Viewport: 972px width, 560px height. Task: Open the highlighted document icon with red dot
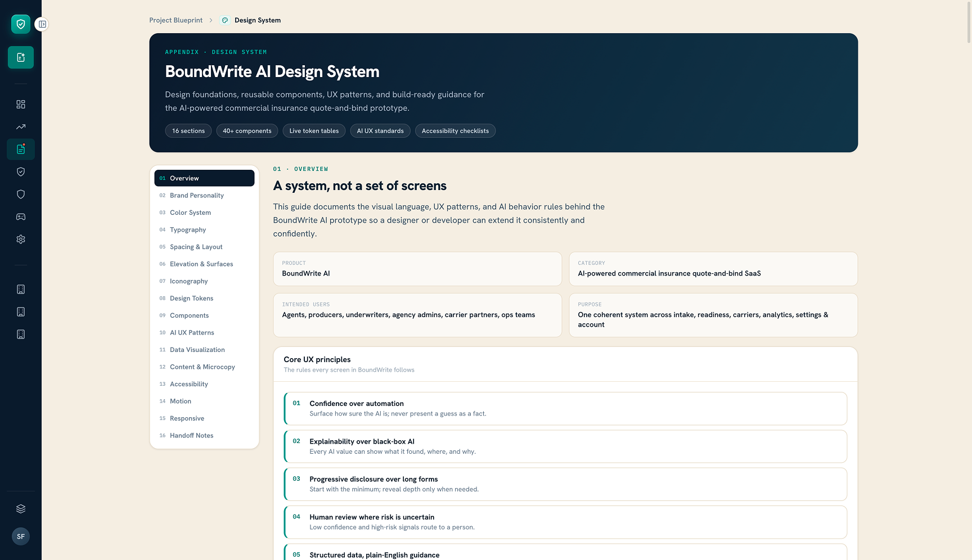coord(21,150)
